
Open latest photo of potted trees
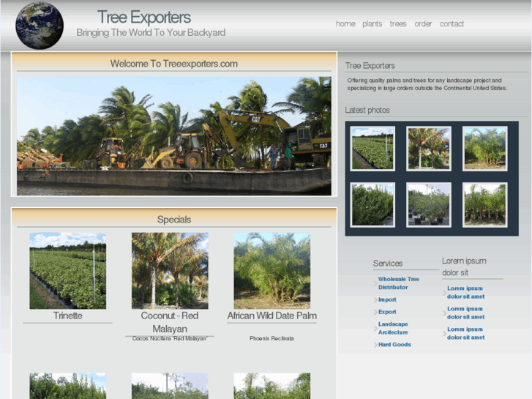(429, 205)
